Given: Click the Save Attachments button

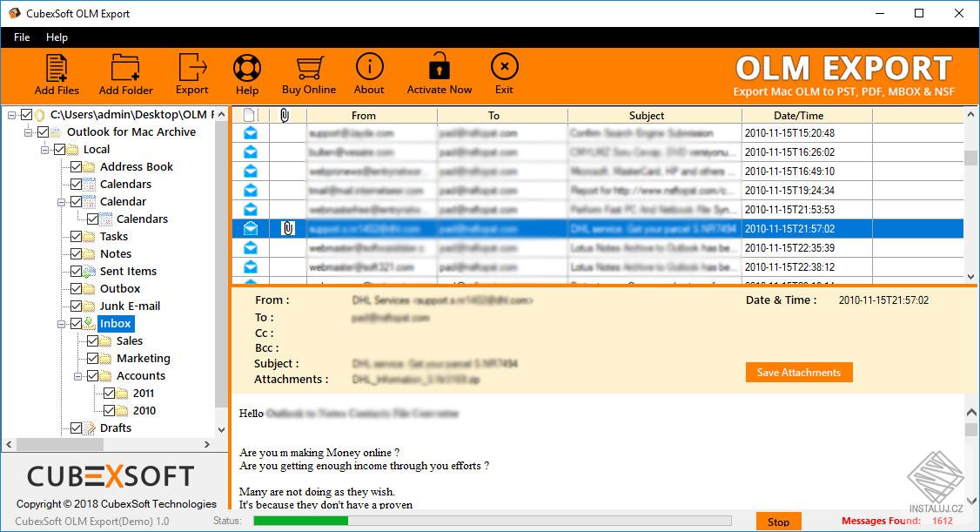Looking at the screenshot, I should 798,372.
